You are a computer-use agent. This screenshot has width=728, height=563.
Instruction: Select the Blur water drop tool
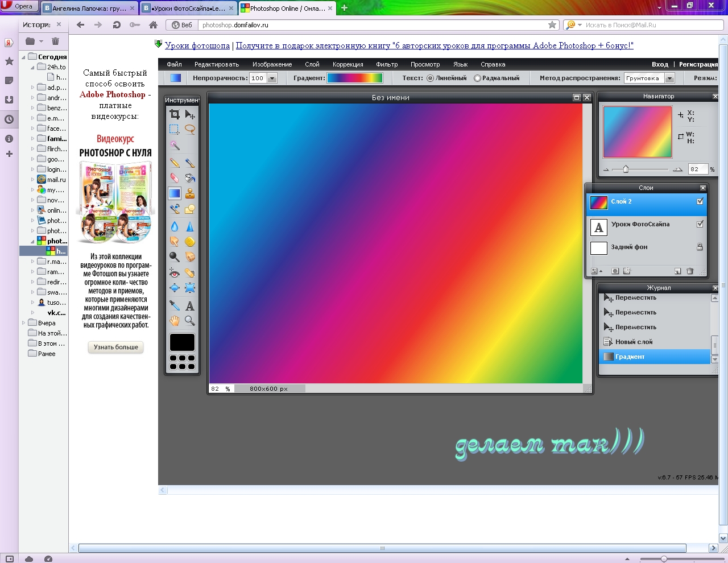coord(175,226)
